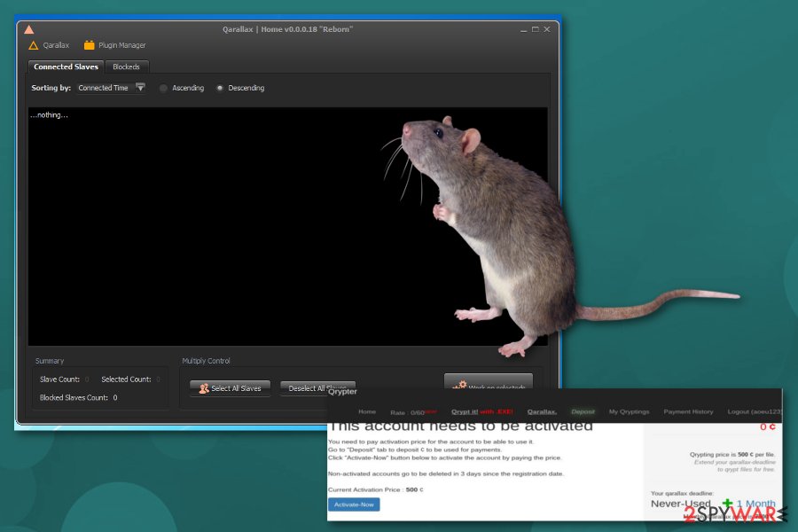Click the orange app logo in title bar
Viewport: 798px width, 532px height.
pos(29,29)
